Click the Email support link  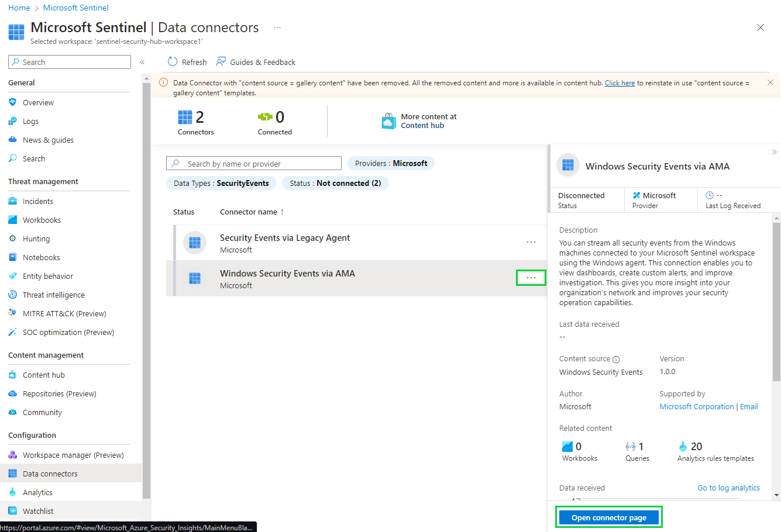pyautogui.click(x=749, y=406)
